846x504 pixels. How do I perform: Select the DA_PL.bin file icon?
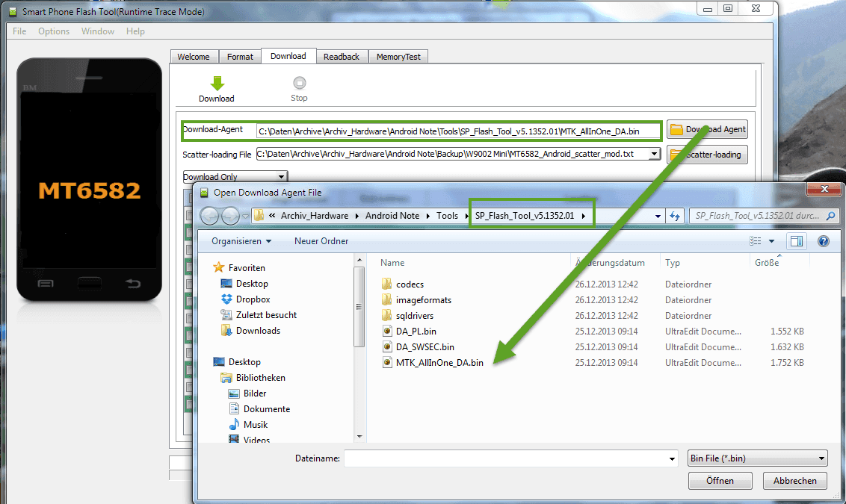pos(387,331)
